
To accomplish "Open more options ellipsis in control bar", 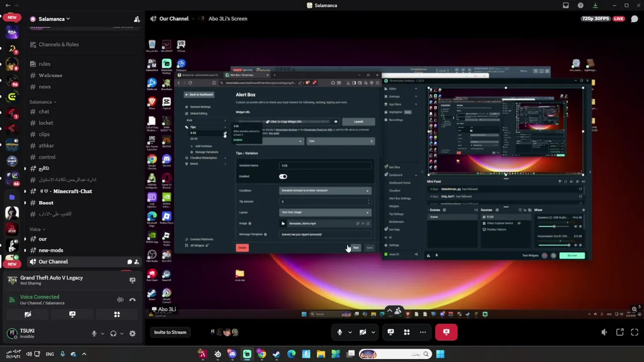I will pyautogui.click(x=423, y=332).
